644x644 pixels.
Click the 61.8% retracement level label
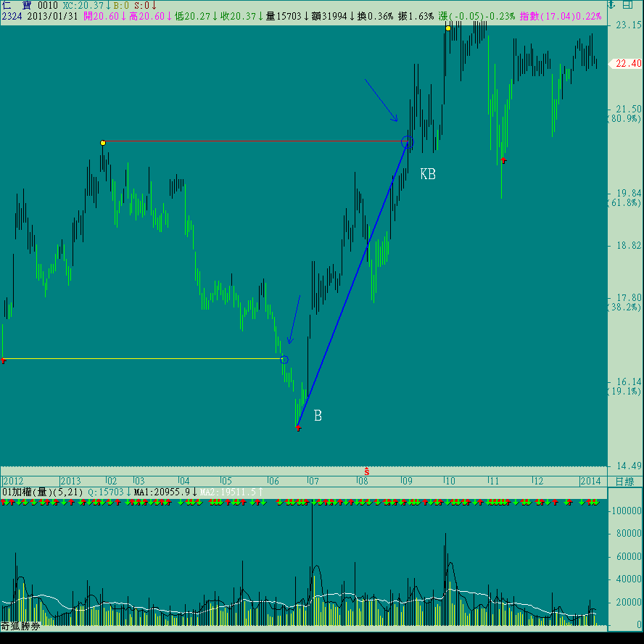624,203
